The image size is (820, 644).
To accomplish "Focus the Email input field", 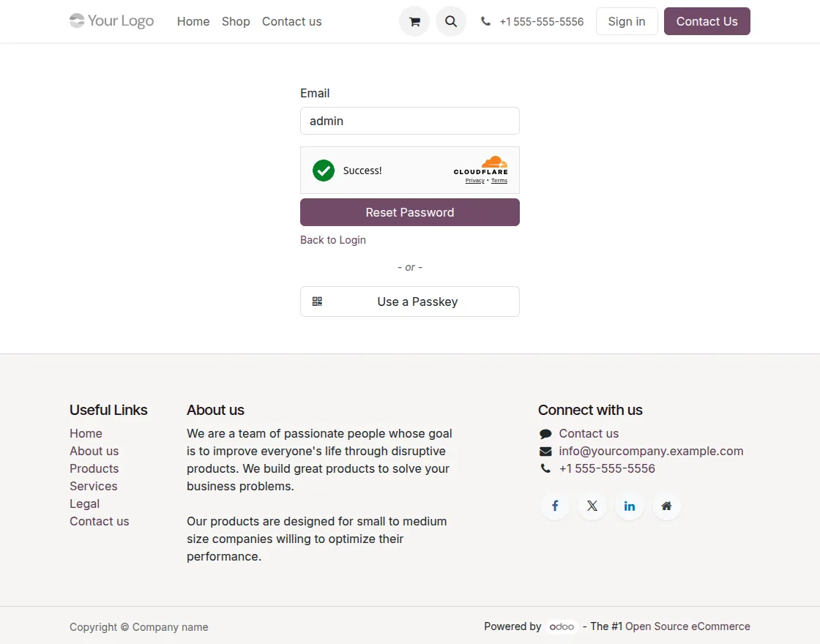I will tap(410, 121).
